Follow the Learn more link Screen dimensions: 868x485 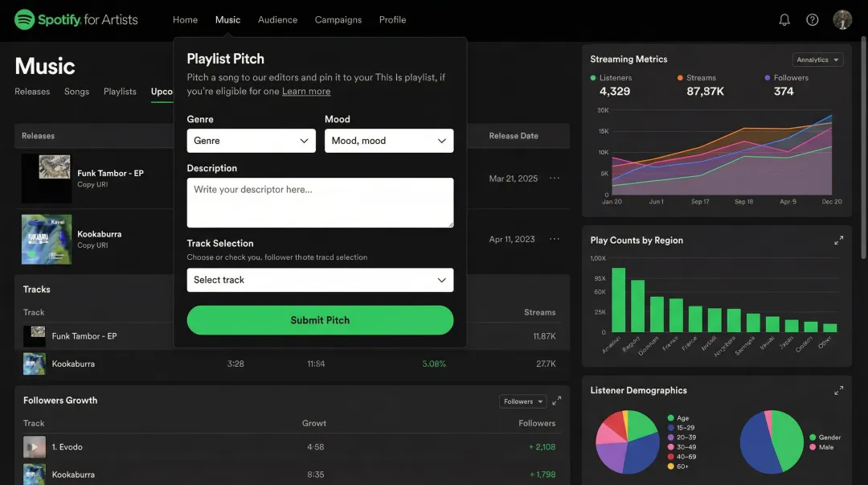coord(306,92)
